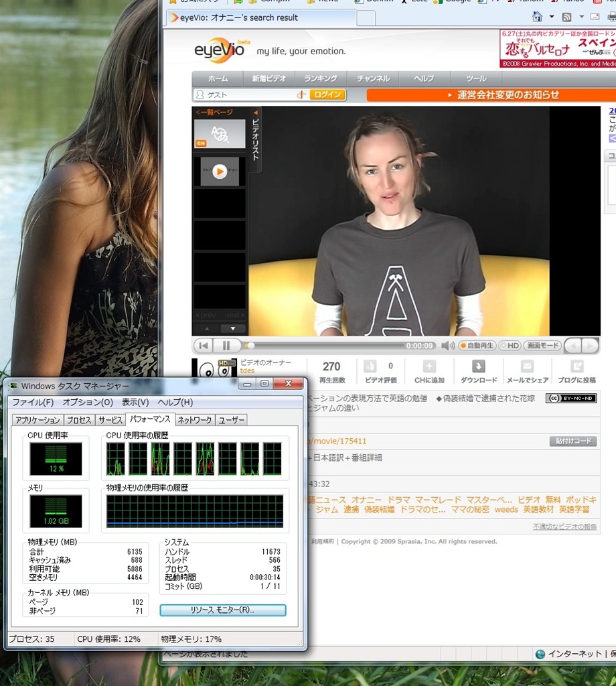Click the CHに追加 plus icon
This screenshot has height=686, width=616.
coord(429,366)
